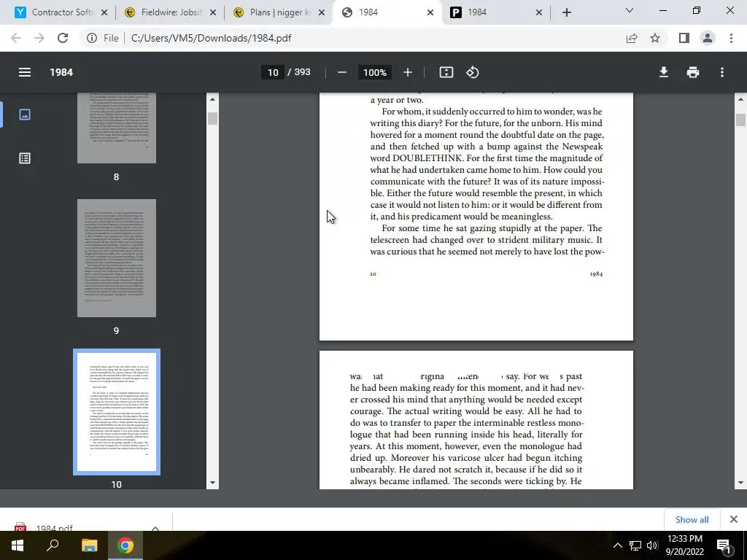Close the Fieldwire Jobsite tab

pos(213,12)
